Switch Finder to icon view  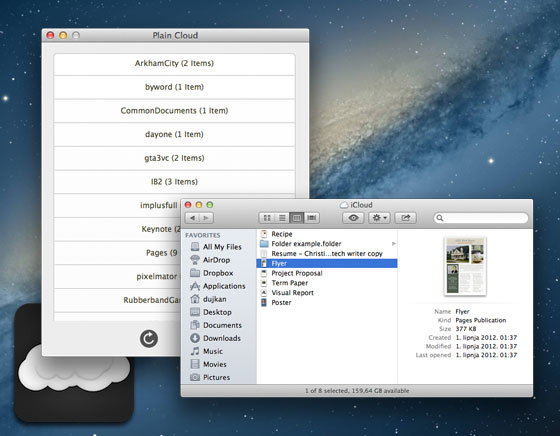(266, 218)
